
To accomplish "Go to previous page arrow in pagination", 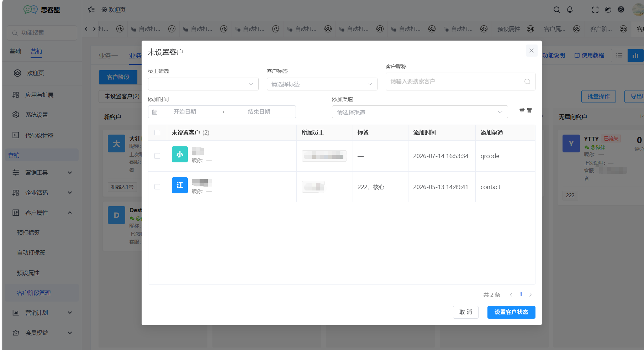I will tap(511, 295).
